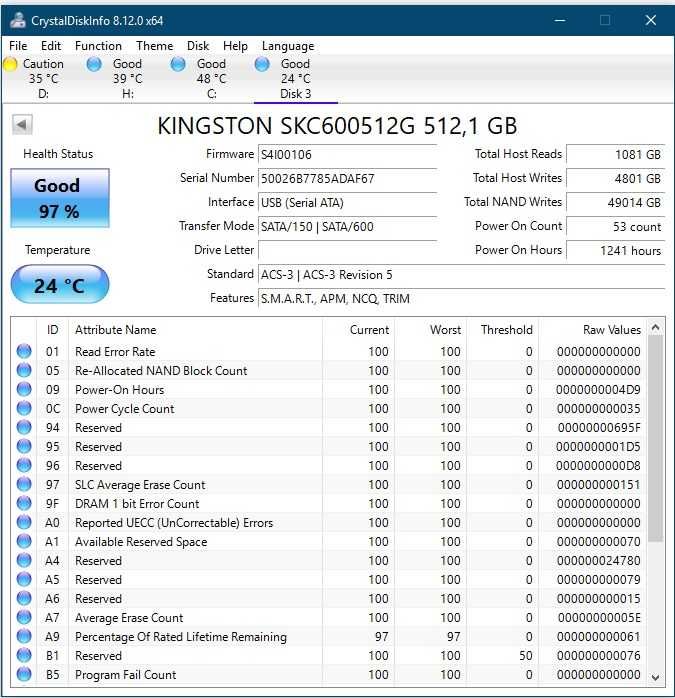This screenshot has width=675, height=698.
Task: Click the status orb in attribute A5 row
Action: (x=24, y=579)
